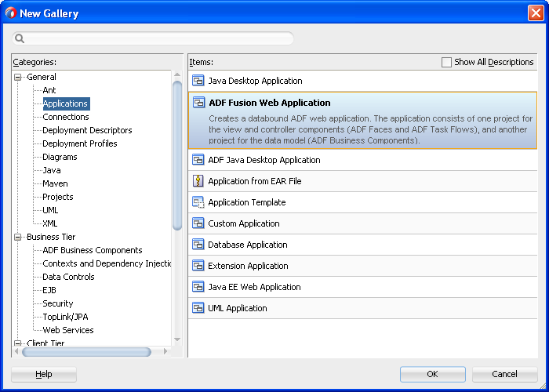The height and width of the screenshot is (392, 549).
Task: Select the EJB category
Action: coord(49,290)
